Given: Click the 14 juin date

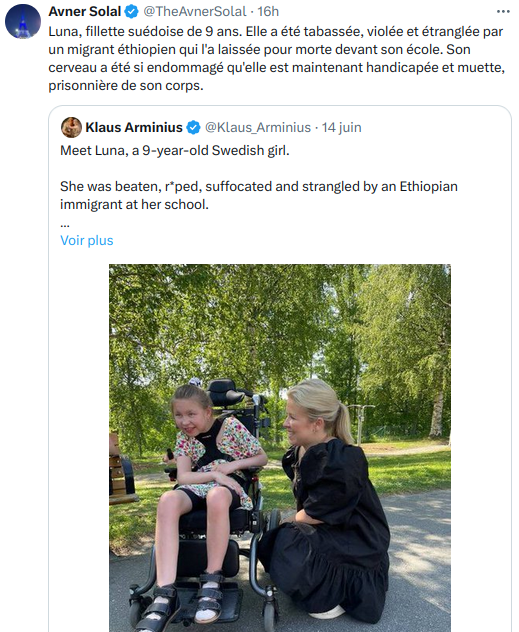Looking at the screenshot, I should click(341, 127).
